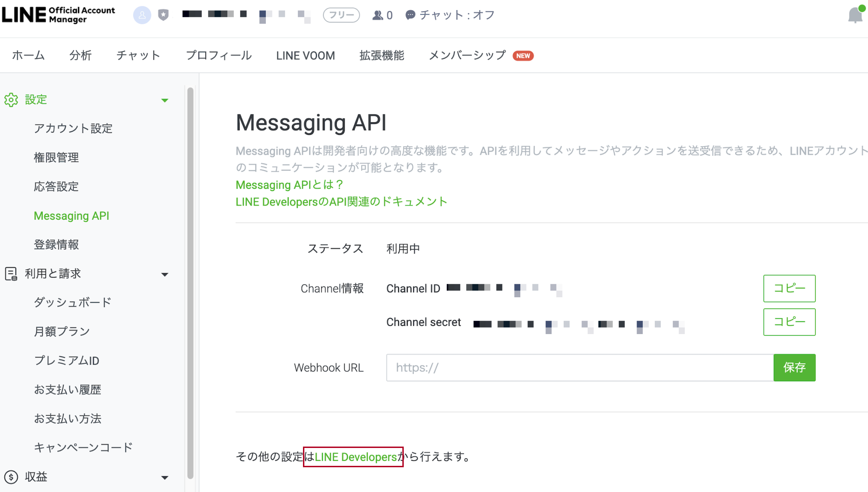
Task: Click the 設定 section header text
Action: click(36, 100)
